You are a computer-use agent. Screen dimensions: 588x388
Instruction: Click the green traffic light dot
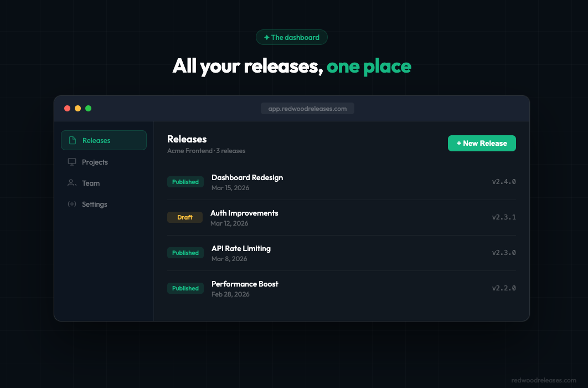(88, 108)
